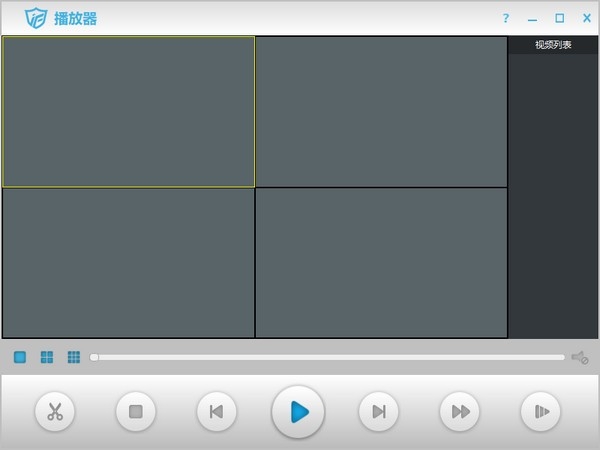This screenshot has height=450, width=600.
Task: Select the top-left highlighted video pane
Action: [128, 112]
